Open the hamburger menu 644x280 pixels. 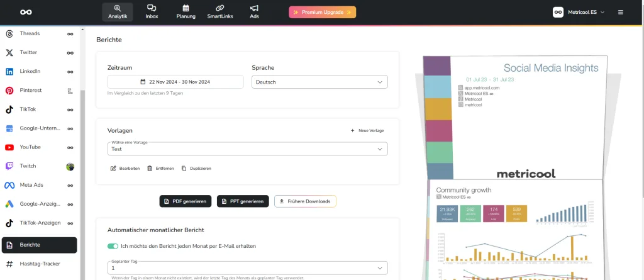[621, 12]
